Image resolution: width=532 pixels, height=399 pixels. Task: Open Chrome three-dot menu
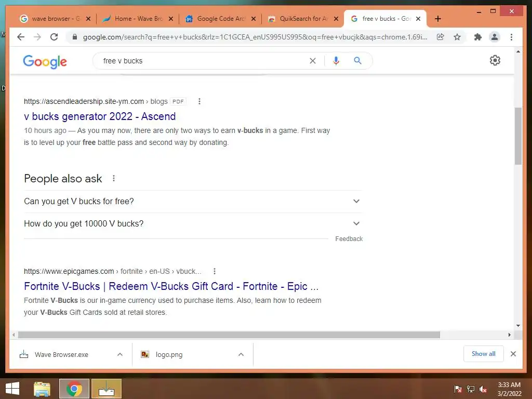click(511, 37)
